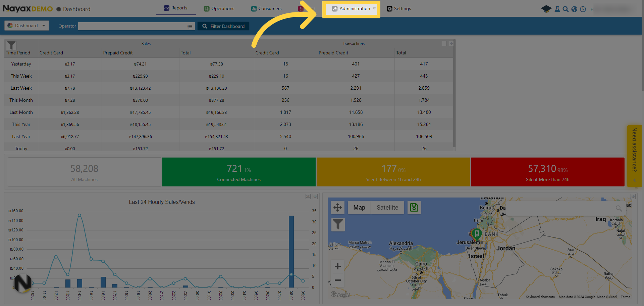Click the Last 24 Hourly Sales/Vends title
644x306 pixels.
point(162,202)
